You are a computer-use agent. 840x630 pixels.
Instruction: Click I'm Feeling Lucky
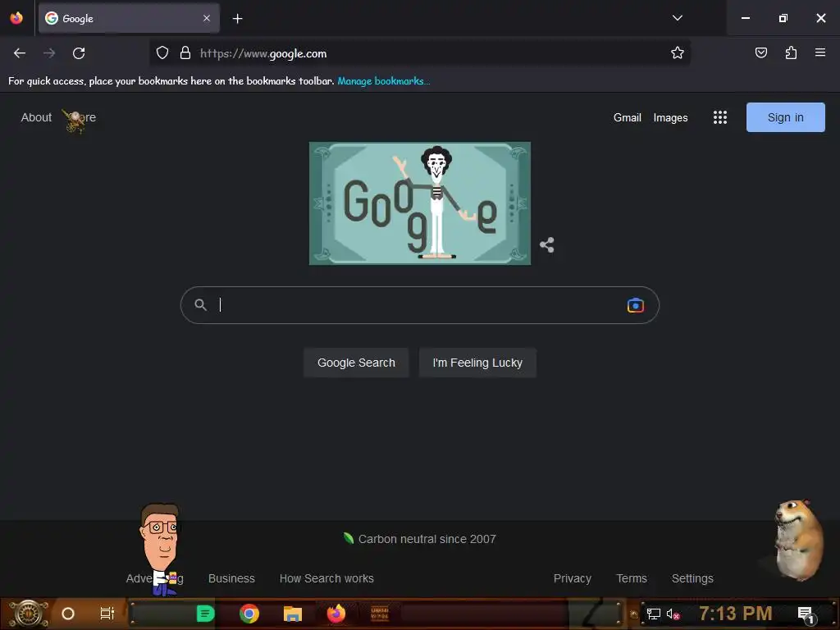pos(477,363)
